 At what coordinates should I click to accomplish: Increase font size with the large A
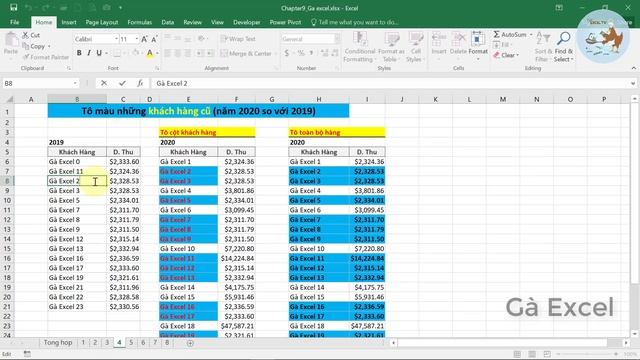144,39
